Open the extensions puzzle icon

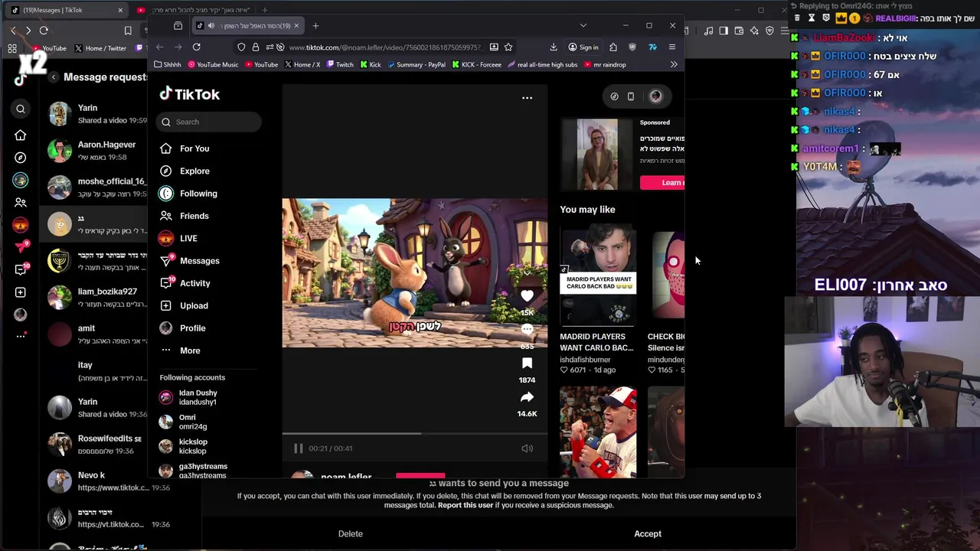[613, 47]
